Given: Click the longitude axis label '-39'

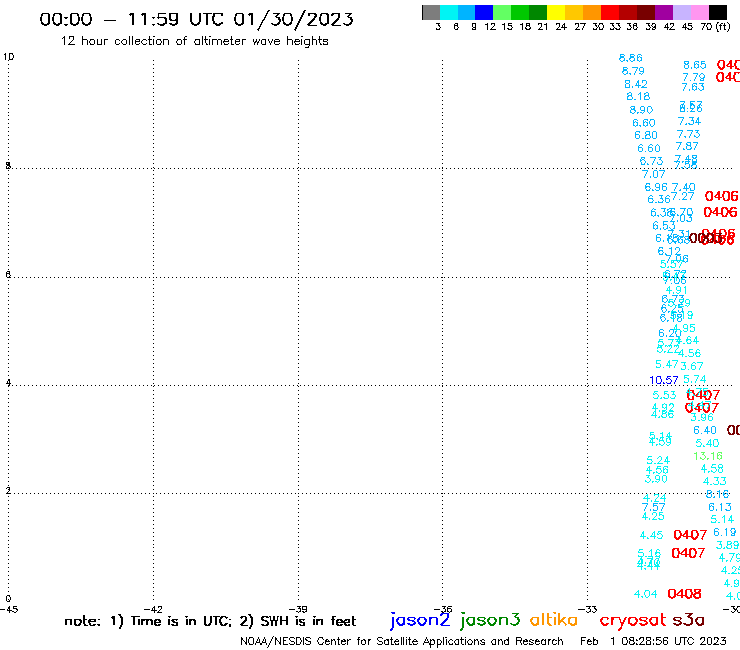Looking at the screenshot, I should pyautogui.click(x=298, y=610).
